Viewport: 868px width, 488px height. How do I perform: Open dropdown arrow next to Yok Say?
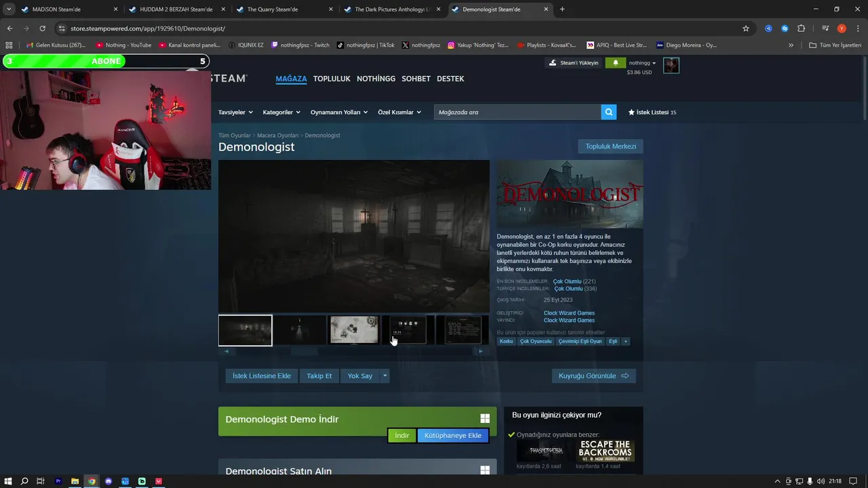pyautogui.click(x=384, y=375)
